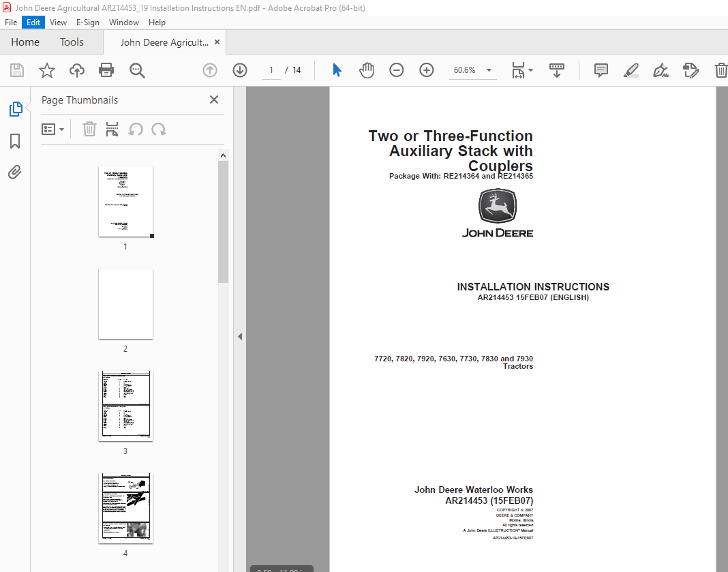Screen dimensions: 728x572
Task: Select page 2 thumbnail
Action: (x=125, y=303)
